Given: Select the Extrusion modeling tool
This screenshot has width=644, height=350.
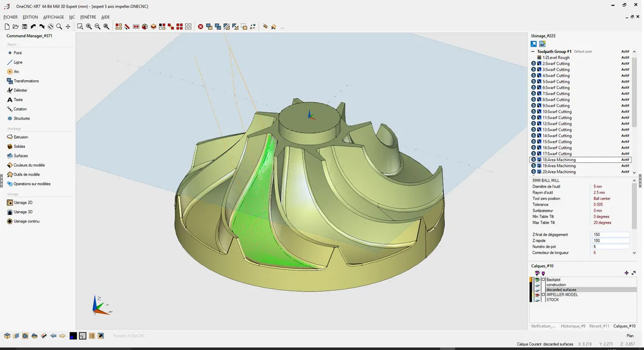Looking at the screenshot, I should 20,137.
